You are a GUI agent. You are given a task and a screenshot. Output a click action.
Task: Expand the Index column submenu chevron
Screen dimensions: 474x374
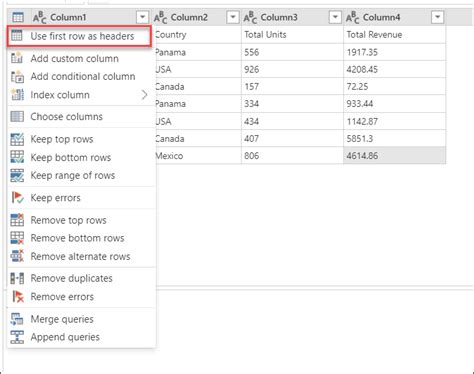pyautogui.click(x=144, y=95)
